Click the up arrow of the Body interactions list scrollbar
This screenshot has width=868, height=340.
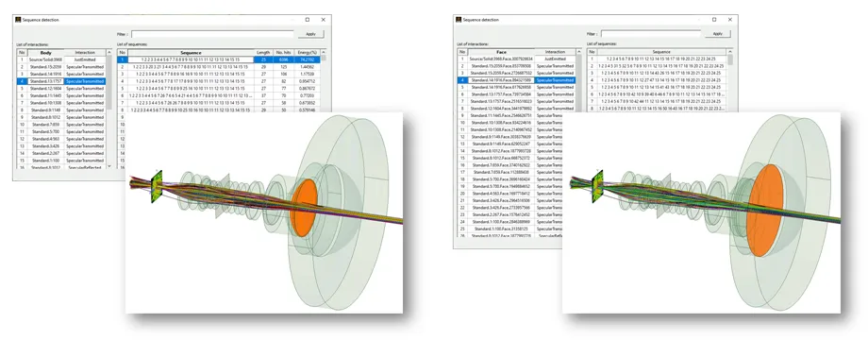[x=108, y=53]
